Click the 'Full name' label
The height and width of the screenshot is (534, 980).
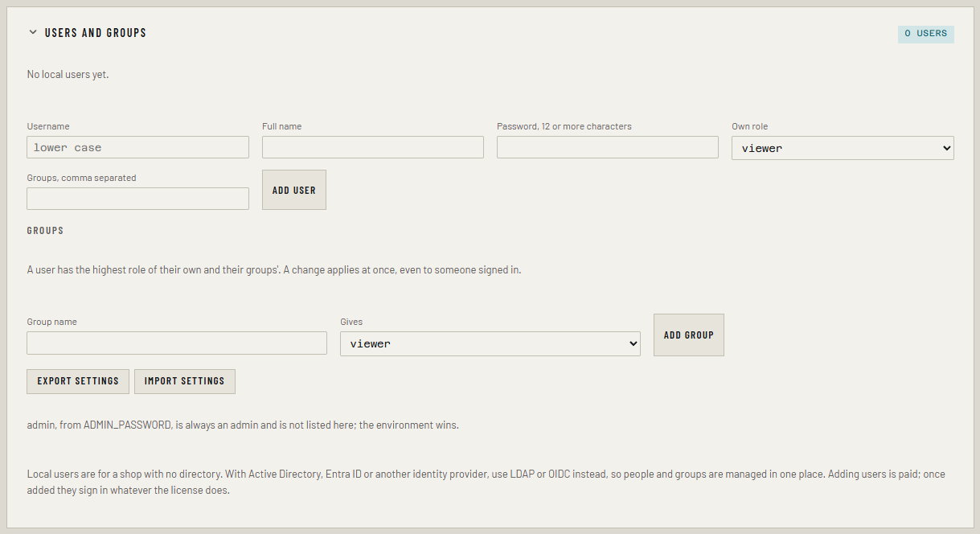pyautogui.click(x=282, y=126)
